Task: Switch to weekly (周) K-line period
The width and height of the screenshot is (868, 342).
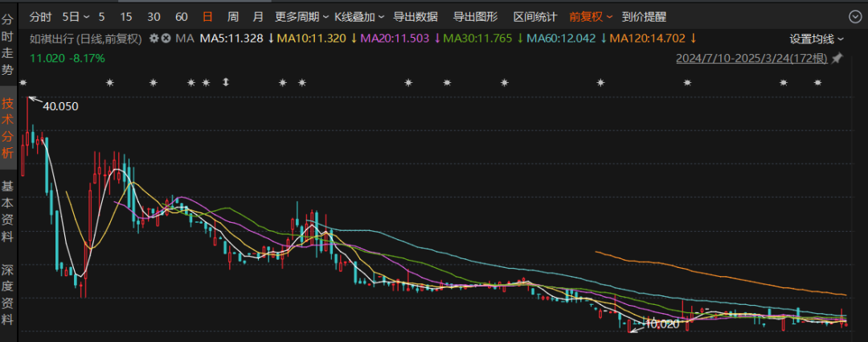Action: click(x=232, y=16)
